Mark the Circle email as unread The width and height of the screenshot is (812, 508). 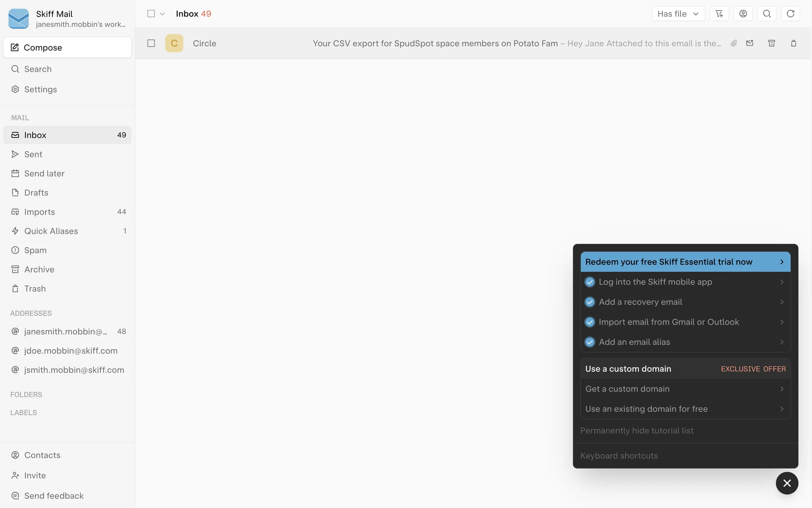point(750,43)
